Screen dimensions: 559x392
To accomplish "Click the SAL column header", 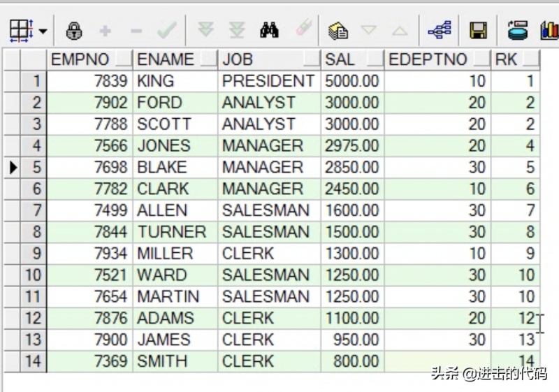I will pos(352,59).
